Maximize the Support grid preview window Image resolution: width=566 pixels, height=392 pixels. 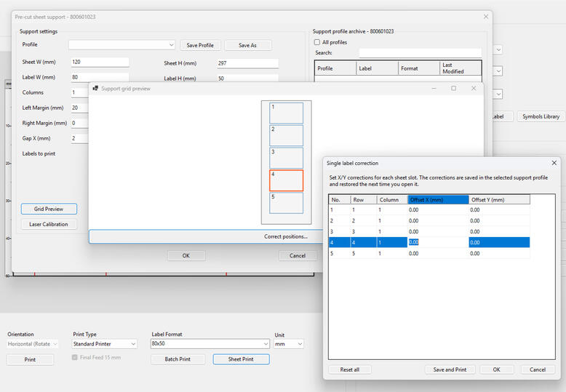[x=453, y=89]
